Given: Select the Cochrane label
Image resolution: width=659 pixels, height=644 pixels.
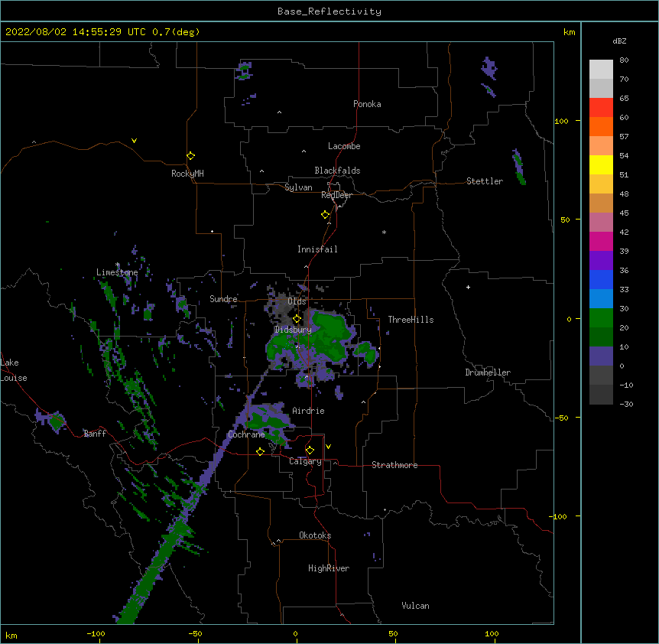Looking at the screenshot, I should [x=246, y=434].
